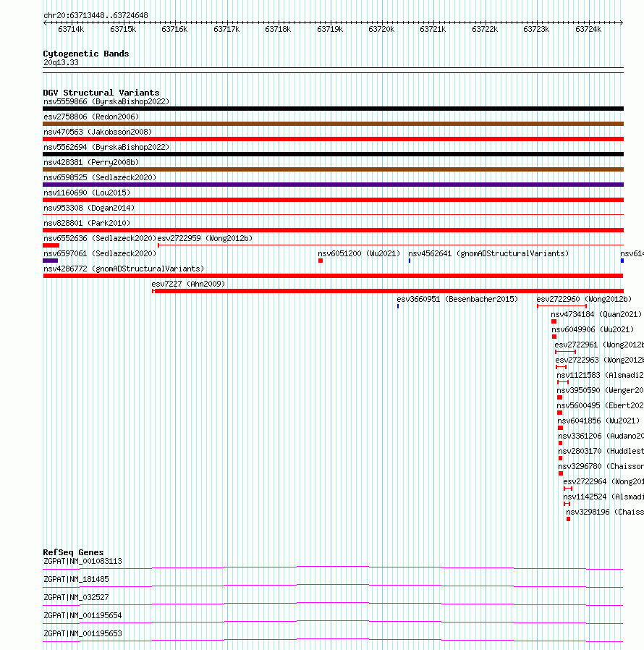Click the red square under nsv6051200

321,261
